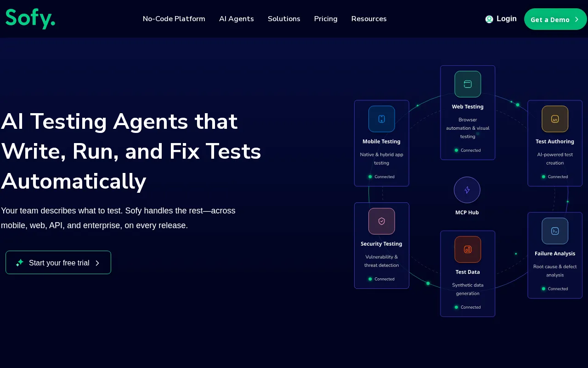588x368 pixels.
Task: Click the AI Testing Agents headline
Action: pos(131,151)
